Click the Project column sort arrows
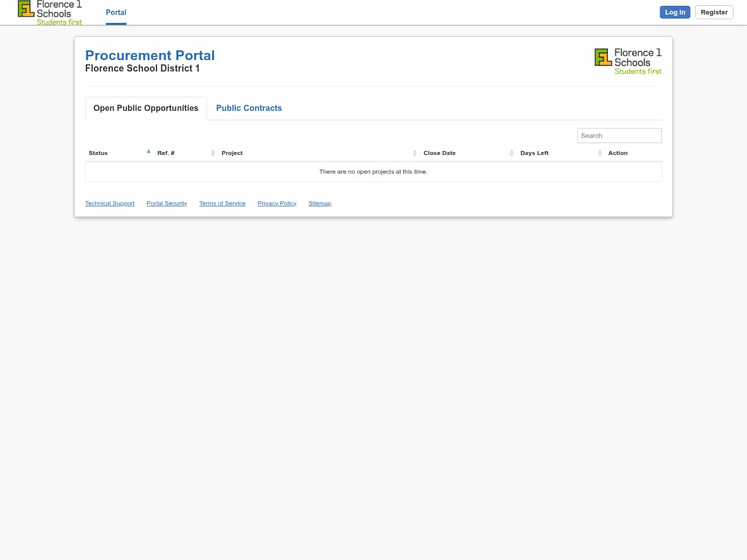Image resolution: width=747 pixels, height=560 pixels. [x=414, y=153]
